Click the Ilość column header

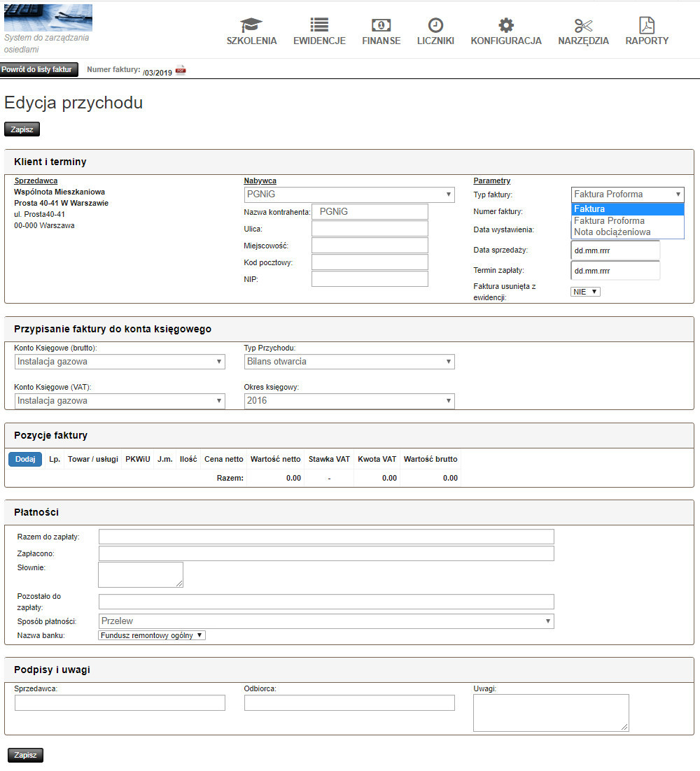coord(188,459)
